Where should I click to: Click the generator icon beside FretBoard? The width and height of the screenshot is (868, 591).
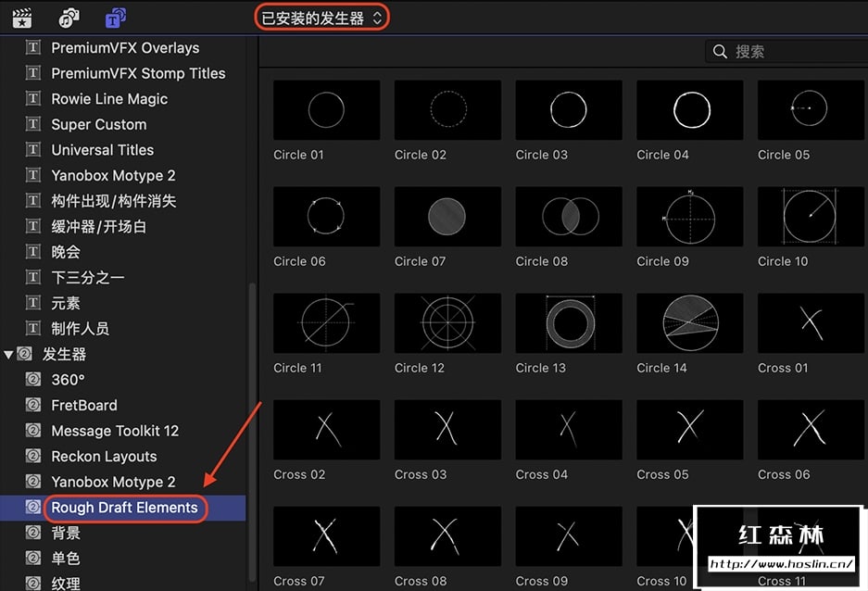pos(33,405)
